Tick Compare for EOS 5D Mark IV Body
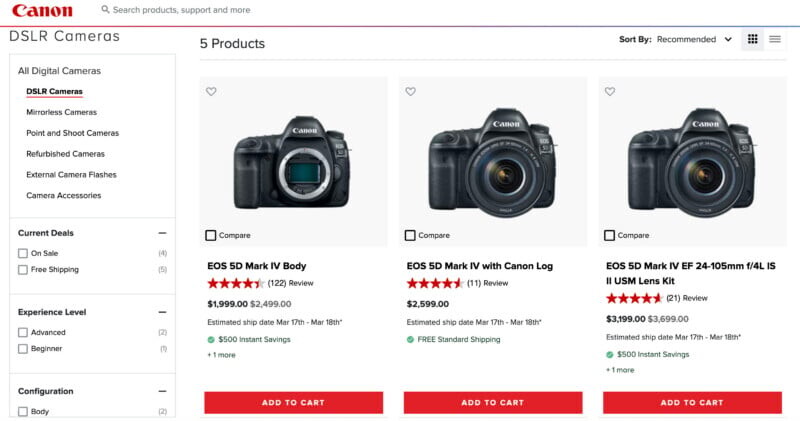 point(211,235)
